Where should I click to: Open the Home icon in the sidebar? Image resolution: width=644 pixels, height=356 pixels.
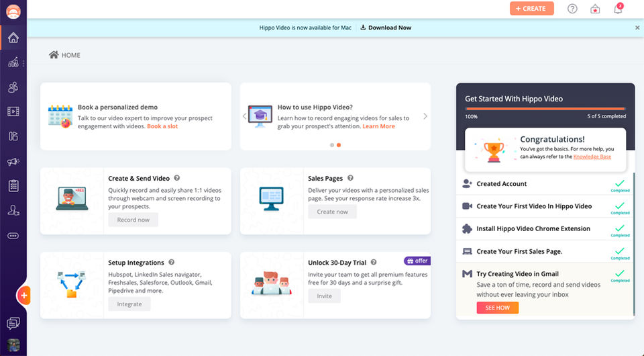pyautogui.click(x=13, y=38)
